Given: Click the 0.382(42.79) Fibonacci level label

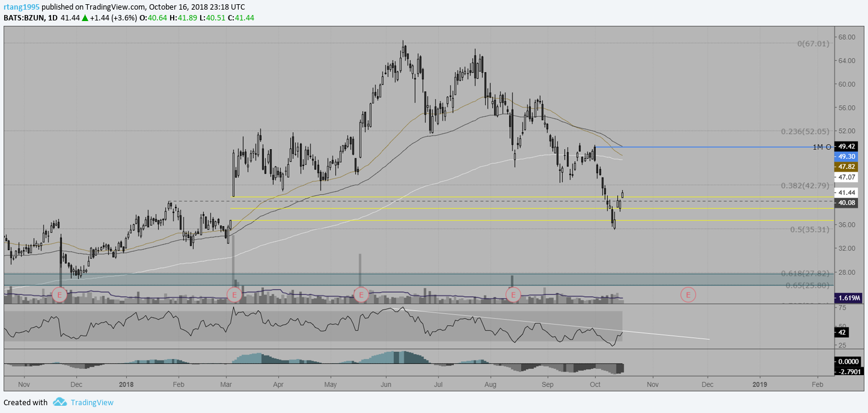Looking at the screenshot, I should (x=805, y=186).
